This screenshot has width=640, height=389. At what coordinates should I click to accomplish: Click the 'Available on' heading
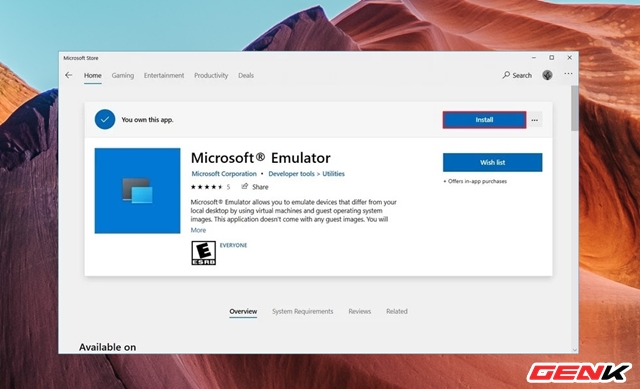coord(107,347)
